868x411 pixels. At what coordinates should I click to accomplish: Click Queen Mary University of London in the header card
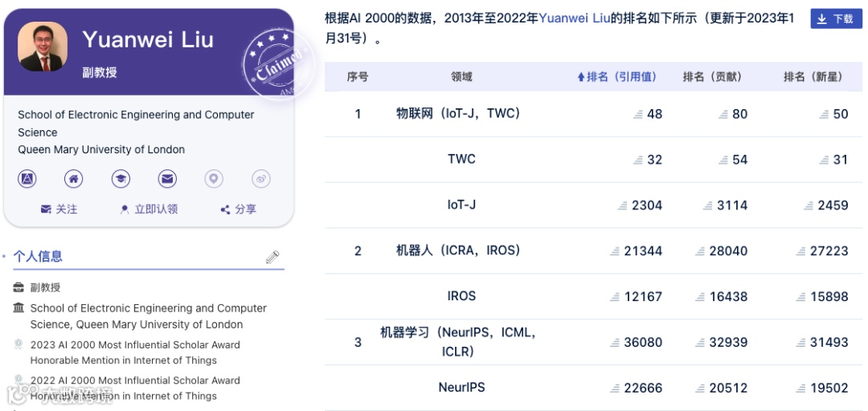[101, 149]
